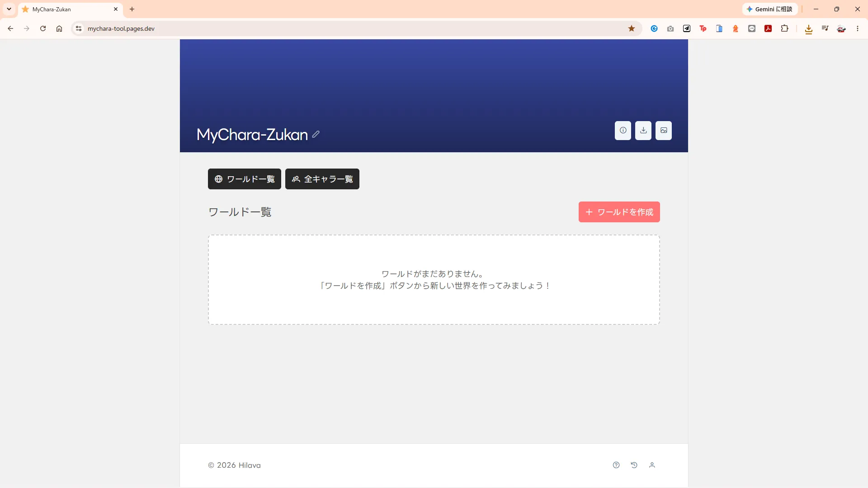Click the ワールドがまだありません message

coord(434,274)
